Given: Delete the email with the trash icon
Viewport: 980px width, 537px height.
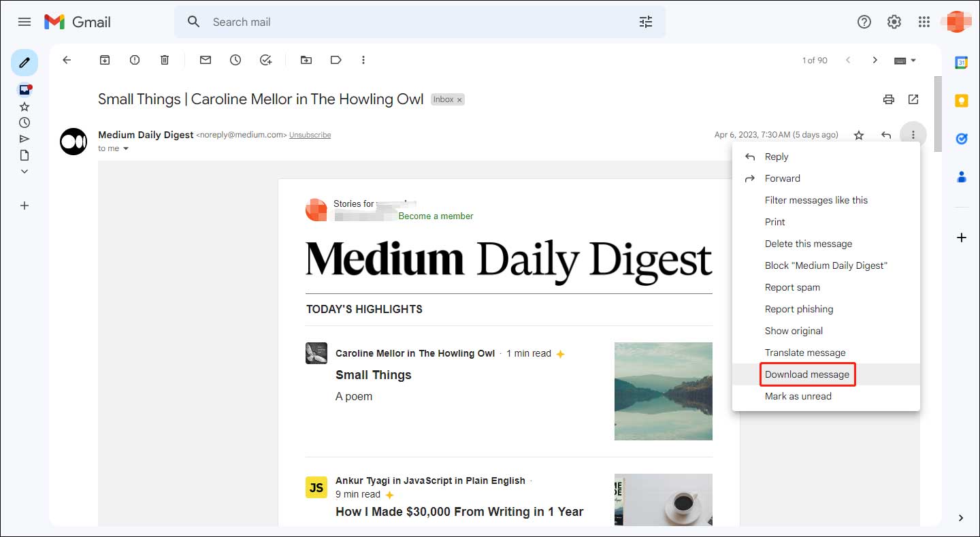Looking at the screenshot, I should (x=165, y=60).
